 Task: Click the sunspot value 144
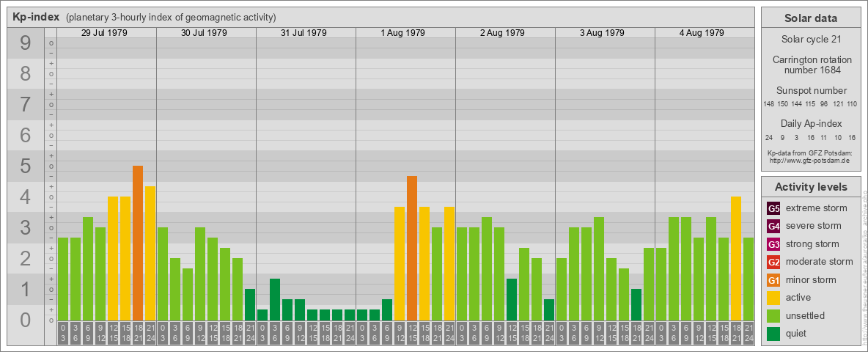pyautogui.click(x=797, y=104)
